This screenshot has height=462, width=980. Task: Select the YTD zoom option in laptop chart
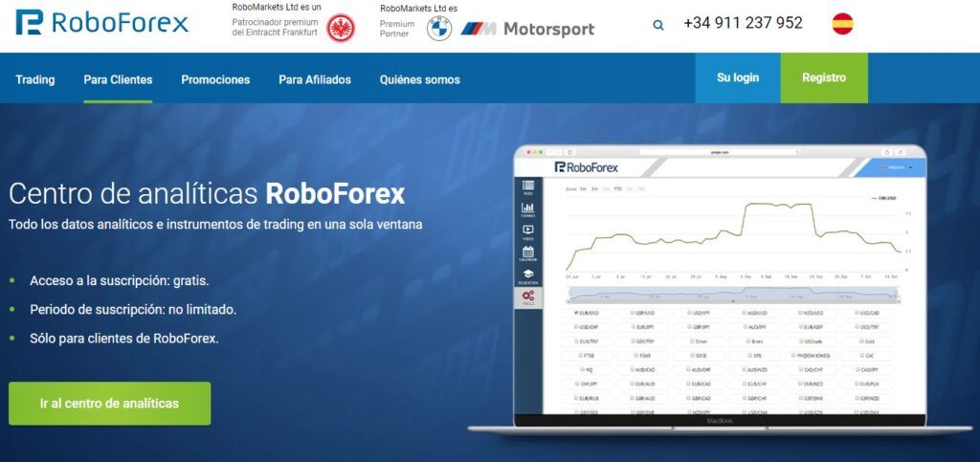pyautogui.click(x=617, y=188)
